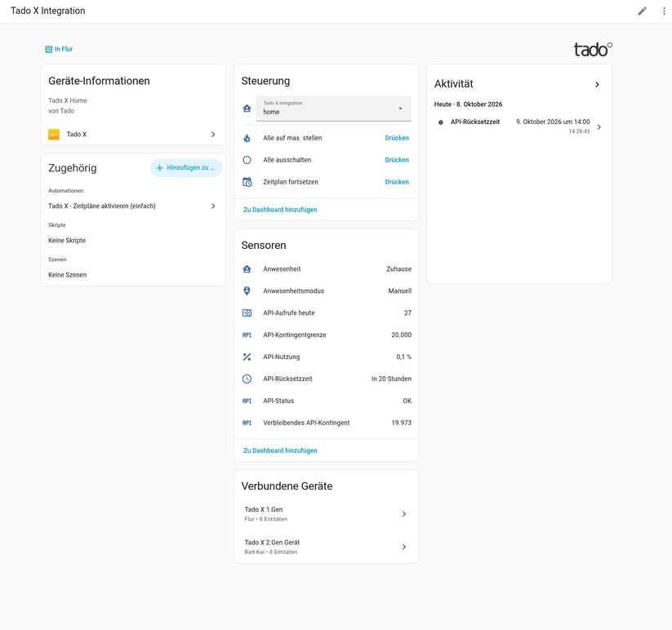Click flame icon of Alle auf max. stellen
Screen dimensions: 672x630
tap(247, 138)
